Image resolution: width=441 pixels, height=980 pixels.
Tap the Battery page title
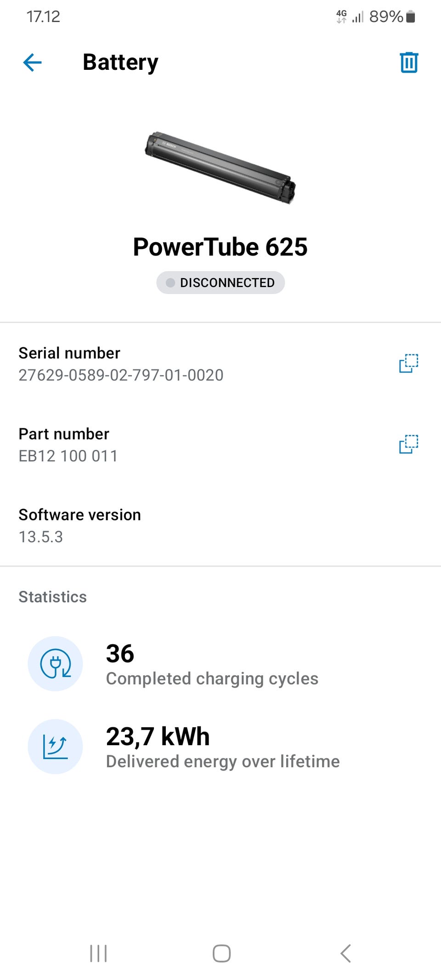click(x=120, y=62)
